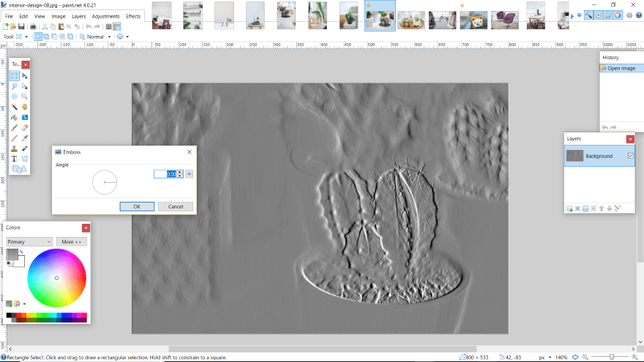This screenshot has width=644, height=362.
Task: Open Settings gear icon
Action: [x=629, y=15]
